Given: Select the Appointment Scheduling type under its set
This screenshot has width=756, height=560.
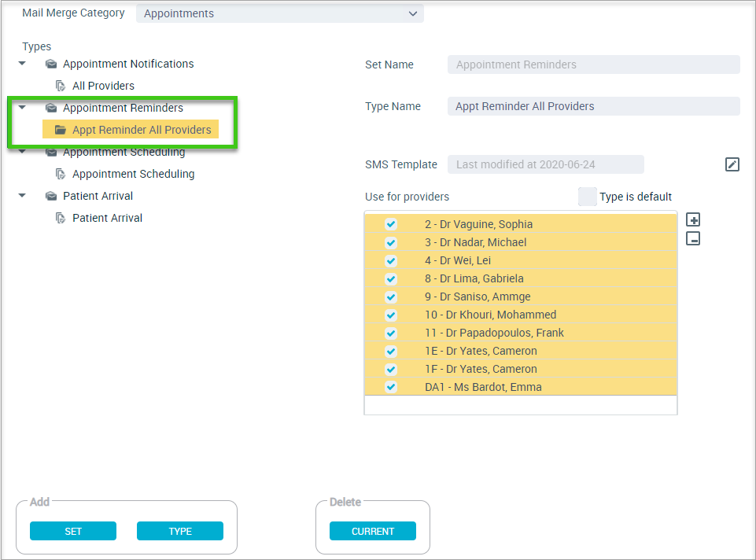Looking at the screenshot, I should (134, 174).
